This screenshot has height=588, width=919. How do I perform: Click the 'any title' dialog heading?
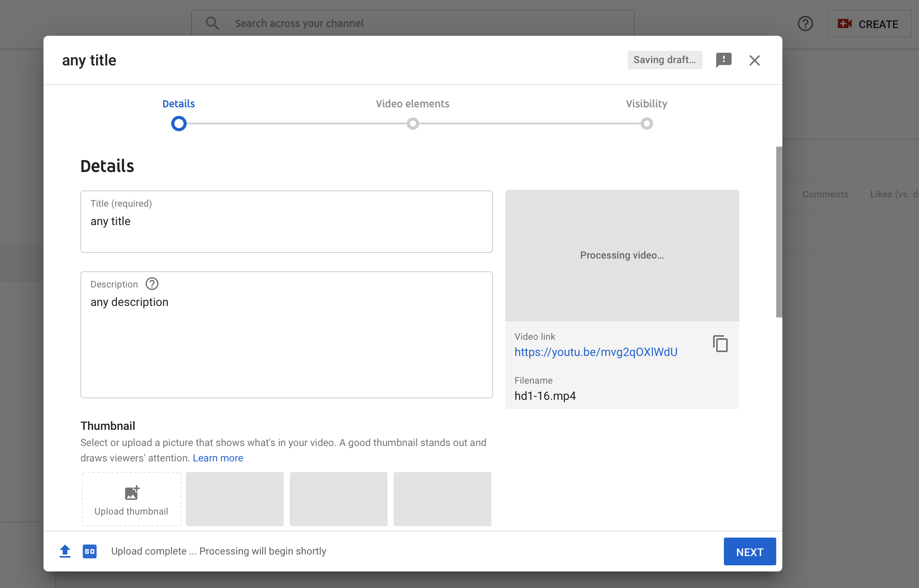(89, 60)
